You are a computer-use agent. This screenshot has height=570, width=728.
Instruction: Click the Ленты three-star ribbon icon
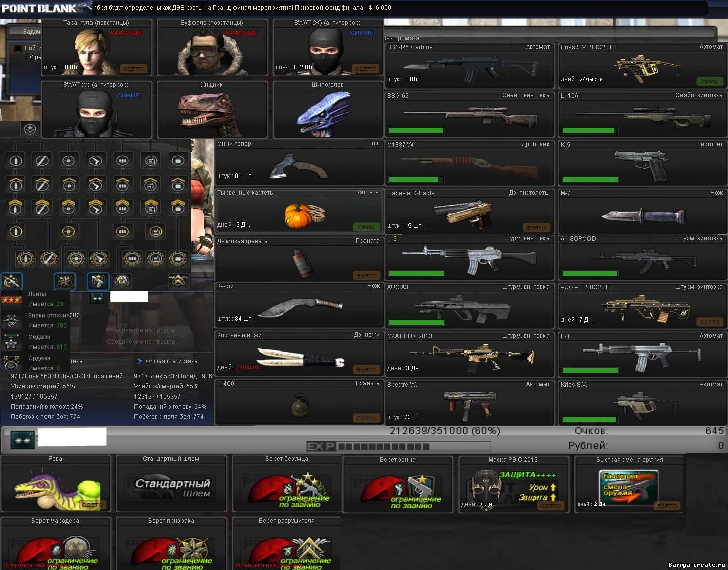pyautogui.click(x=11, y=299)
